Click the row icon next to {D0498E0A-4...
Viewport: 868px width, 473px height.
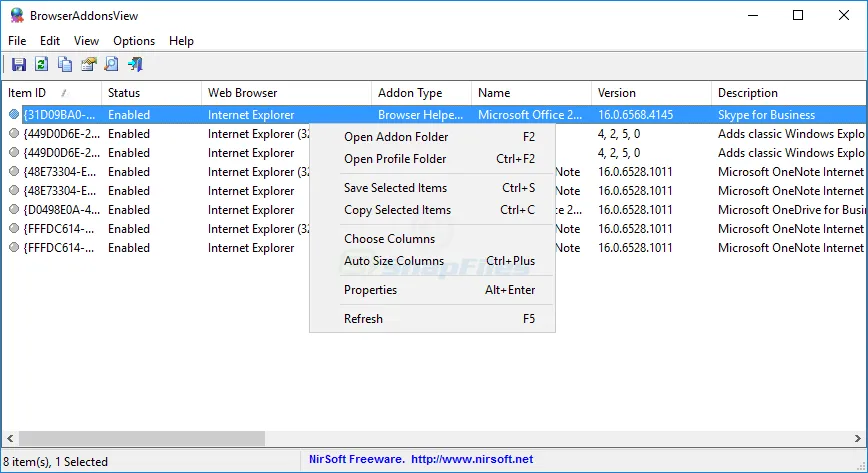14,210
